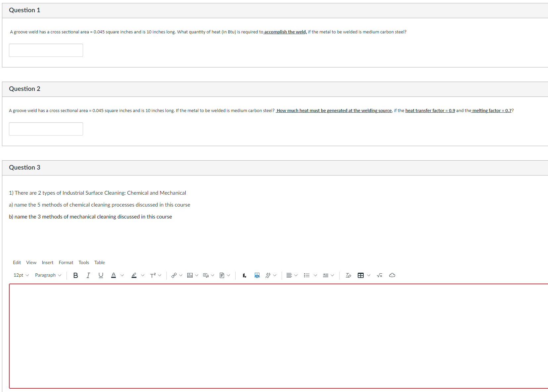Click the 'Question 2' heading
The image size is (548, 392).
pyautogui.click(x=24, y=89)
